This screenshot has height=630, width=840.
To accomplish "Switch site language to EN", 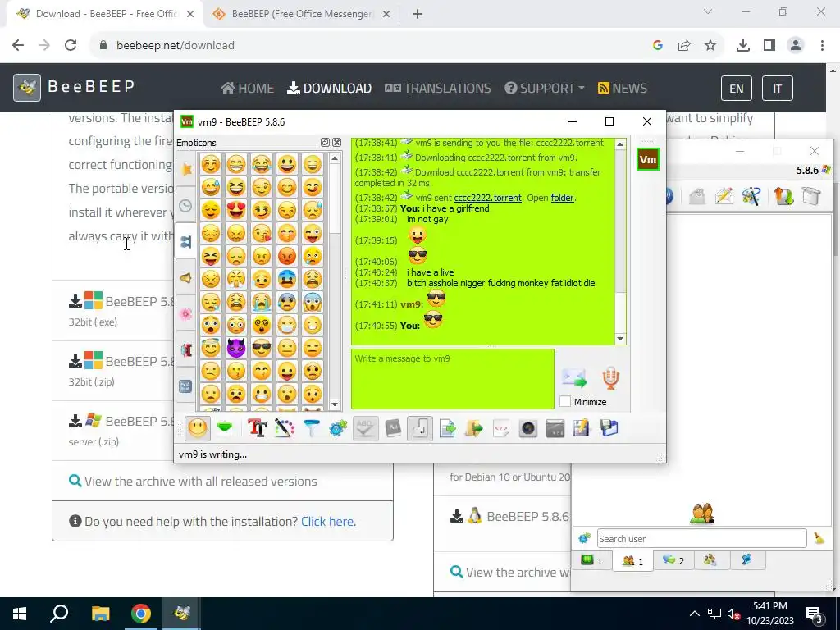I will [737, 89].
